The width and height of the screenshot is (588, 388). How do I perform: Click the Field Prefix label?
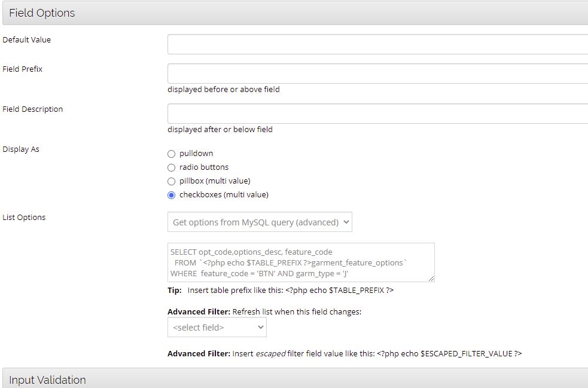pos(23,69)
